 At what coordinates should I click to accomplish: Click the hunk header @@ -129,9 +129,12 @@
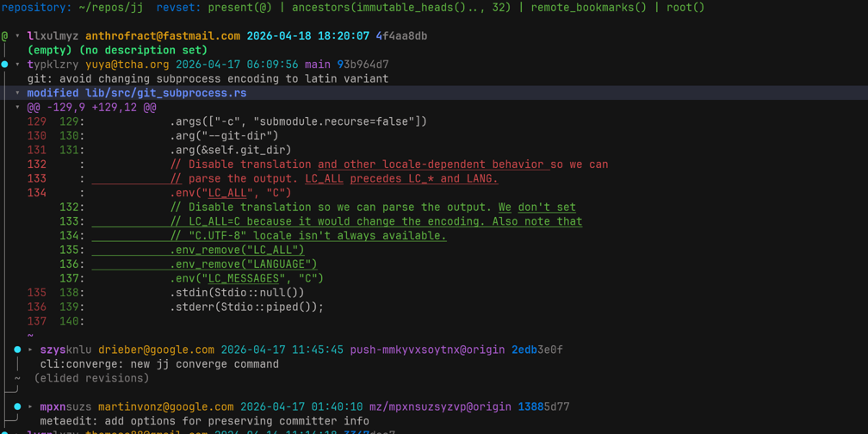[91, 108]
